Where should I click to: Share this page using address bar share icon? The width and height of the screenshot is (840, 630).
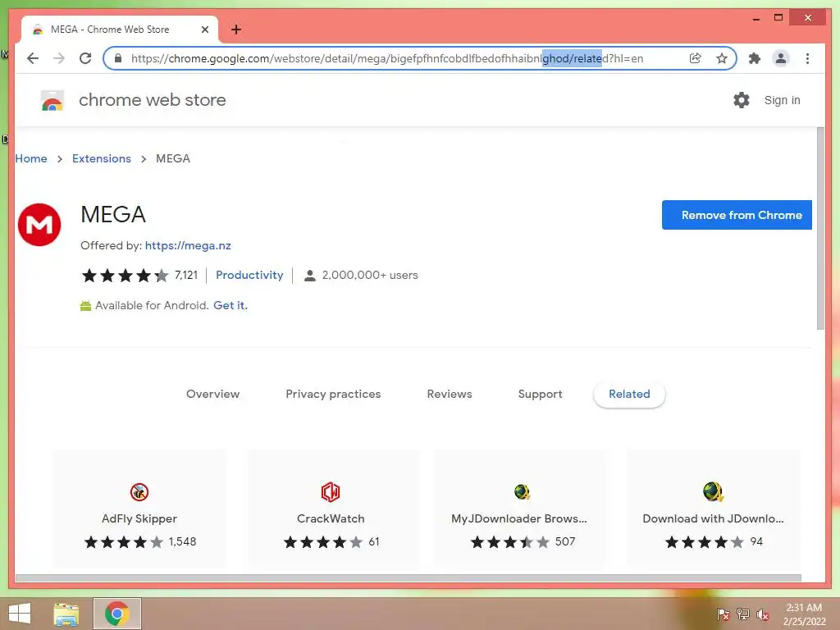696,58
